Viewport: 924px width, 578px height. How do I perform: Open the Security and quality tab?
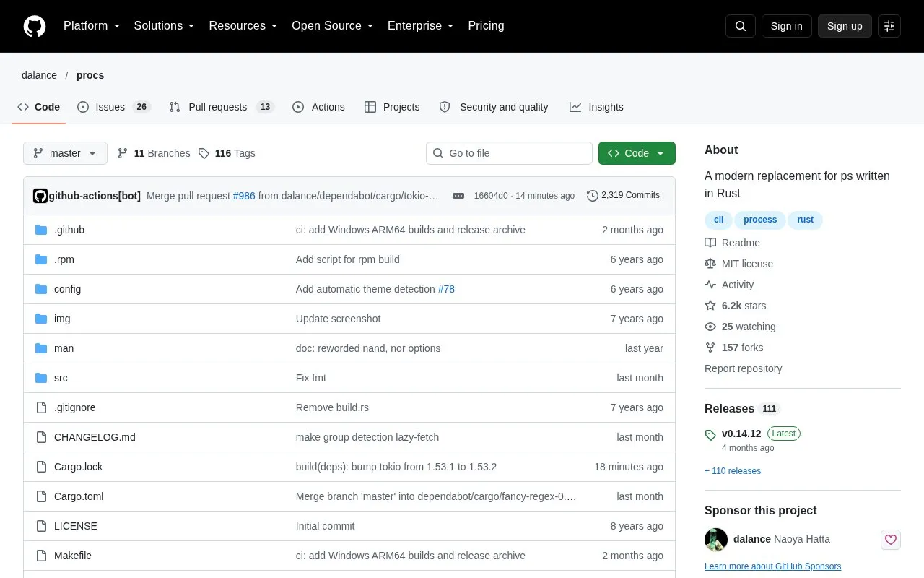pyautogui.click(x=494, y=107)
